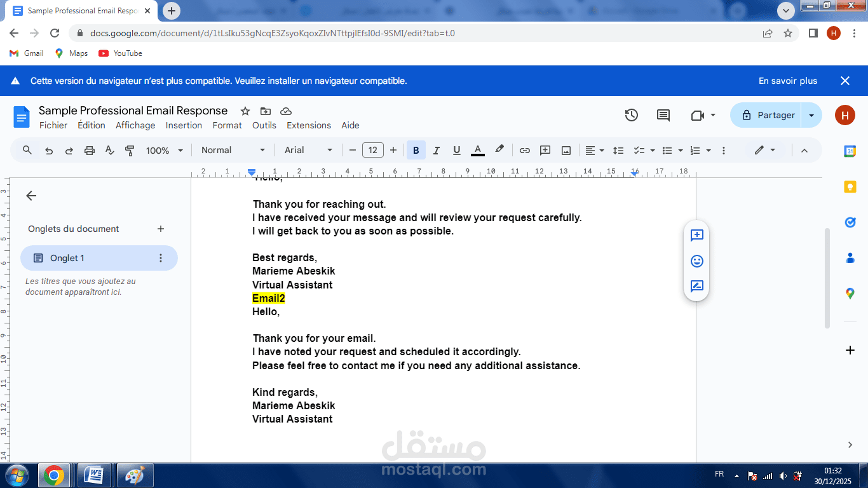Open the Arial font dropdown
This screenshot has height=488, width=868.
pyautogui.click(x=308, y=151)
